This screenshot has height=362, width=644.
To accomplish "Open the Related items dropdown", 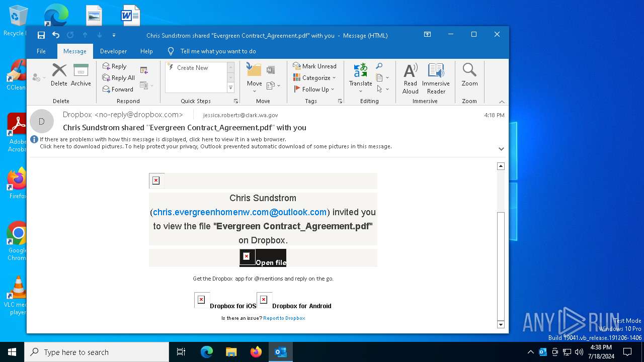I will (x=382, y=77).
